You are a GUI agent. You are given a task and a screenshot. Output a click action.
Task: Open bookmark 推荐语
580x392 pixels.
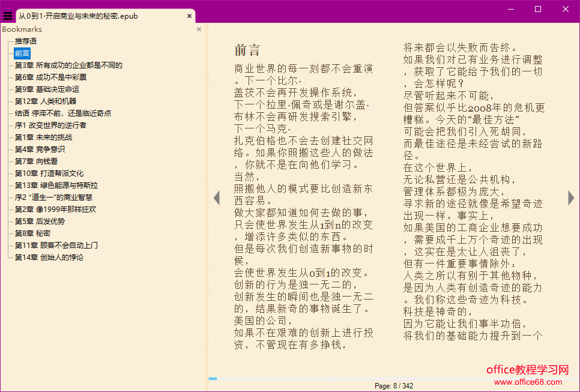click(x=26, y=41)
